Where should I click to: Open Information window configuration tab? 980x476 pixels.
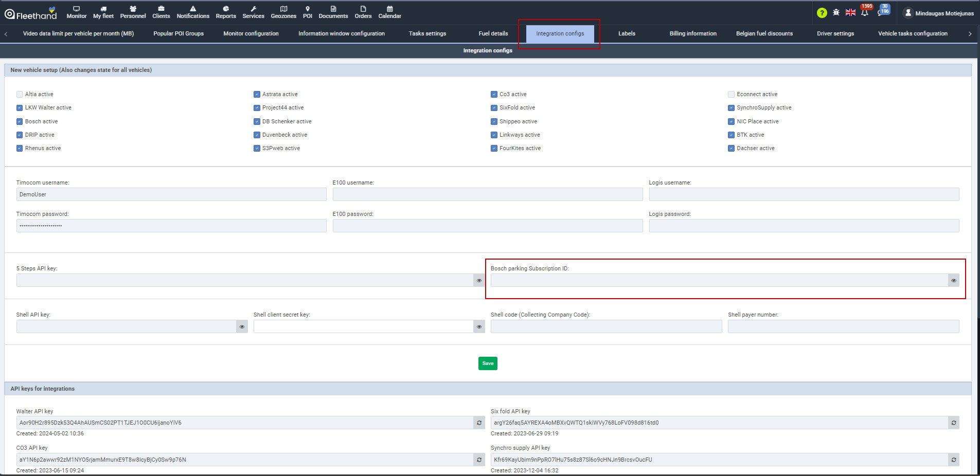click(x=342, y=33)
